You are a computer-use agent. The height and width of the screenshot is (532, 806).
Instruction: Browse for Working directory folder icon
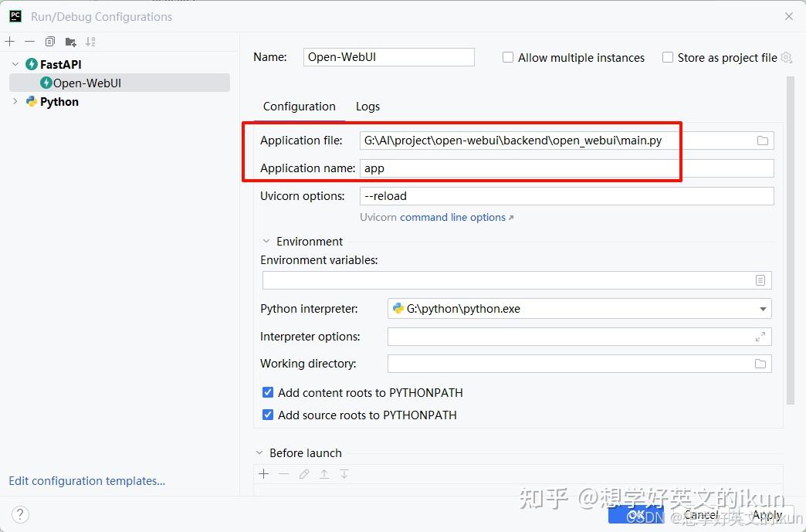coord(760,364)
